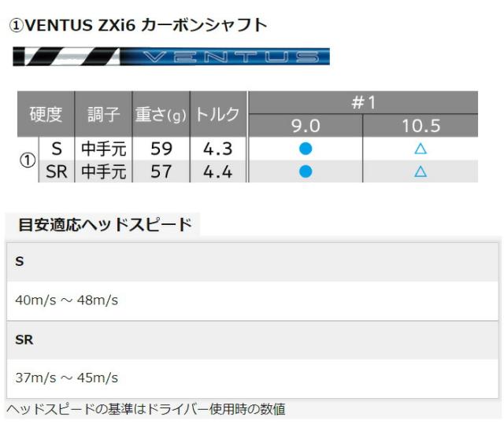Click the circled 1 row marker

(x=28, y=160)
